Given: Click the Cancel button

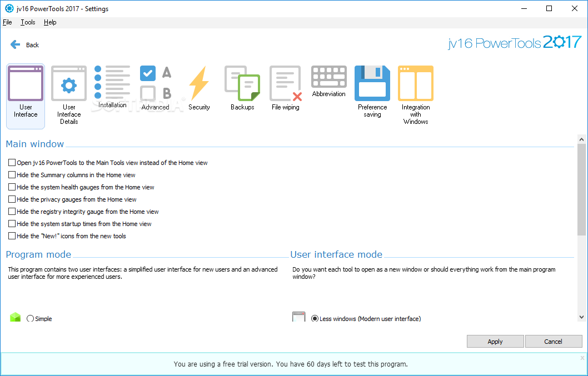Looking at the screenshot, I should pyautogui.click(x=553, y=342).
